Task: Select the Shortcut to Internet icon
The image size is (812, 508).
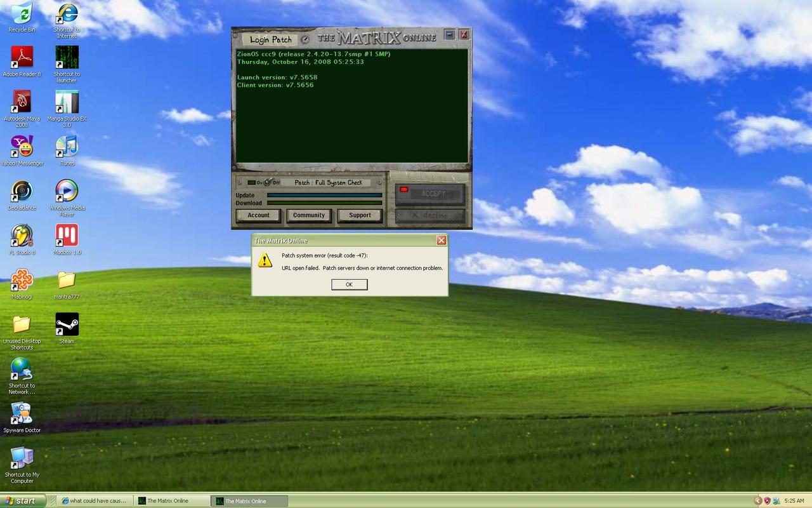Action: coord(67,20)
